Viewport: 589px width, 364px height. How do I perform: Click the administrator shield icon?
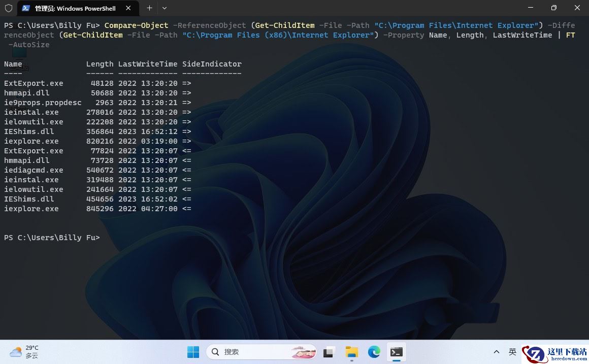(9, 8)
